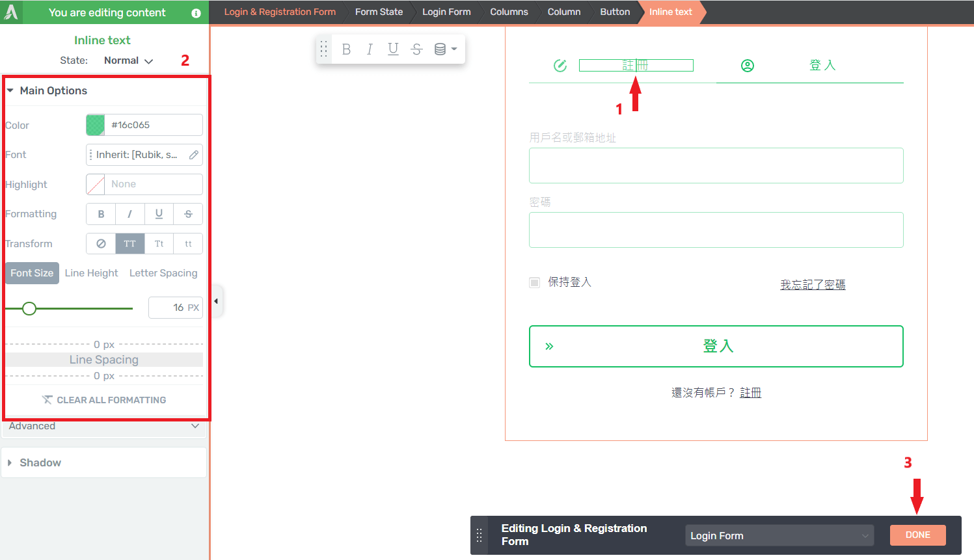Screen dimensions: 974x560
Task: Click the green Color swatch
Action: (96, 125)
